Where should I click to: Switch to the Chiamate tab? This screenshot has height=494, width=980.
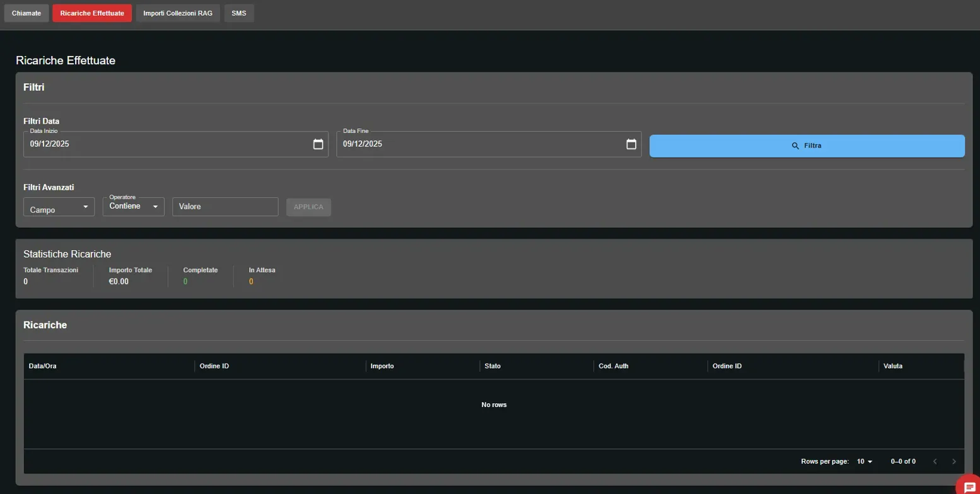click(x=26, y=13)
